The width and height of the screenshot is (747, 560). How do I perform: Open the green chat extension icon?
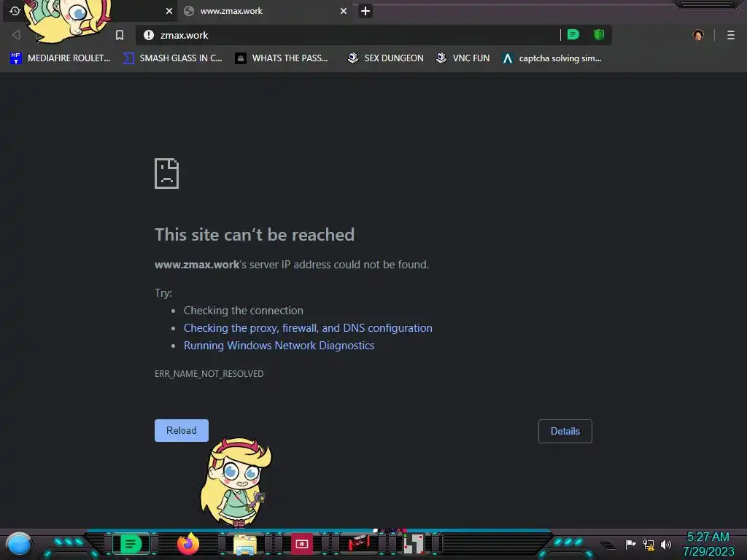point(573,34)
